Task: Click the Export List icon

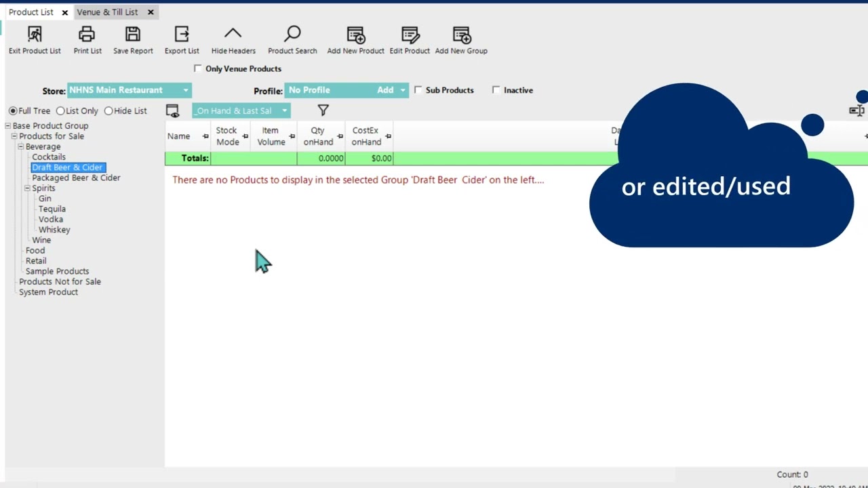Action: (x=182, y=34)
